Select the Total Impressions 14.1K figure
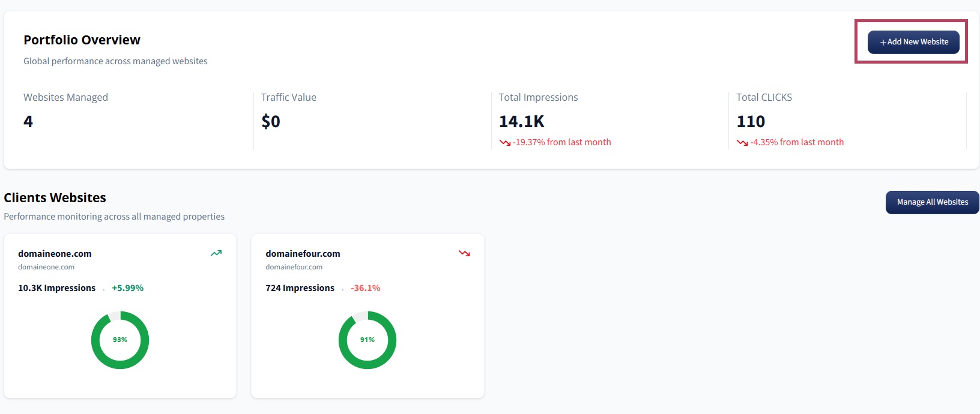The width and height of the screenshot is (980, 414). (521, 122)
